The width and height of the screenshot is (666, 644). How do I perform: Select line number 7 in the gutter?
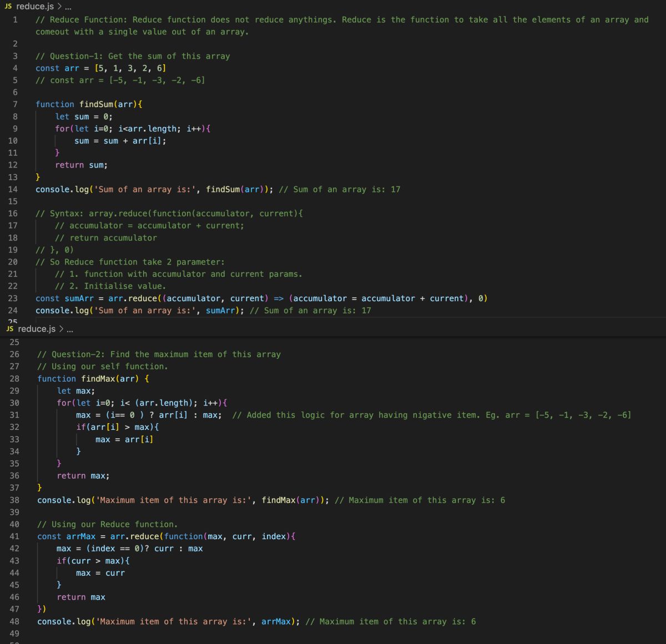pos(15,104)
